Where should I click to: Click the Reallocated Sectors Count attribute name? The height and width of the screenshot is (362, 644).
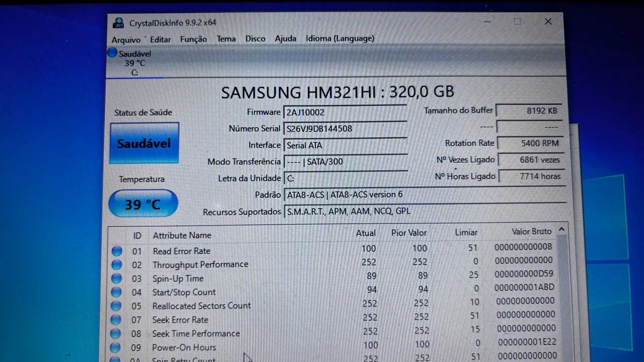coord(202,306)
